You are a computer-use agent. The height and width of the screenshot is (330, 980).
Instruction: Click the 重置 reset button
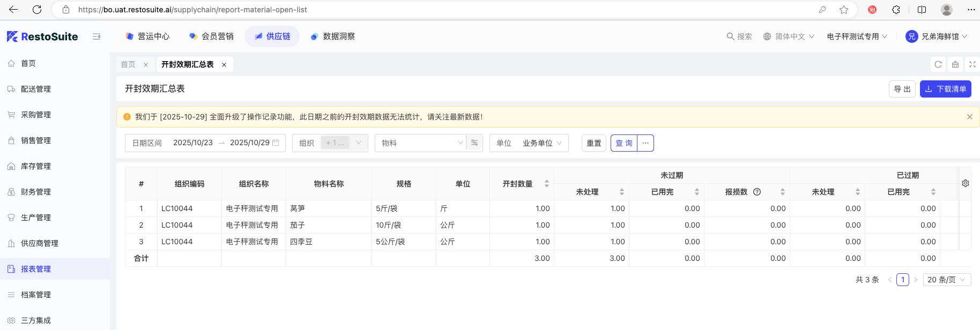coord(593,143)
